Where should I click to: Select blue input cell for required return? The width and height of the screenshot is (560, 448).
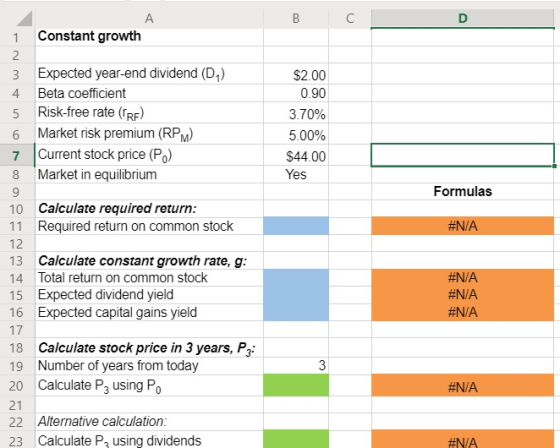(296, 226)
